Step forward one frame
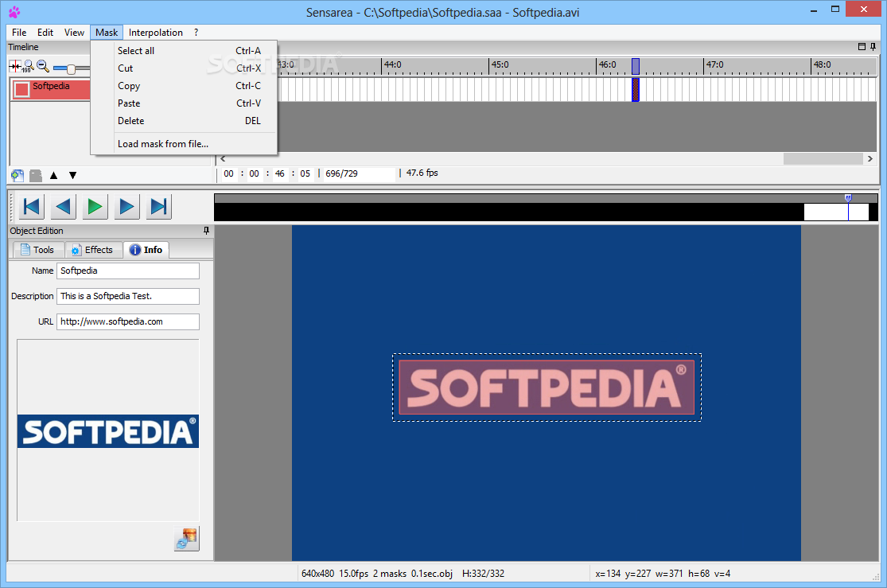This screenshot has height=588, width=887. pos(126,207)
